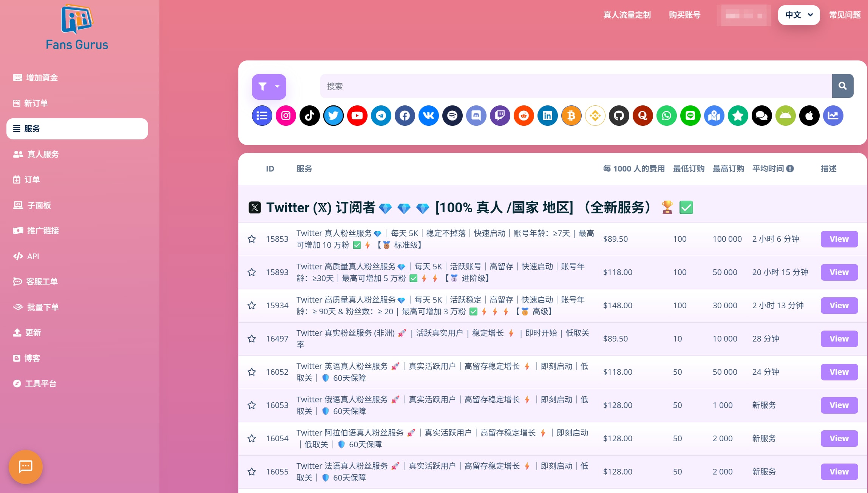Image resolution: width=868 pixels, height=493 pixels.
Task: Click the Fans Gurus logo
Action: coord(77,27)
